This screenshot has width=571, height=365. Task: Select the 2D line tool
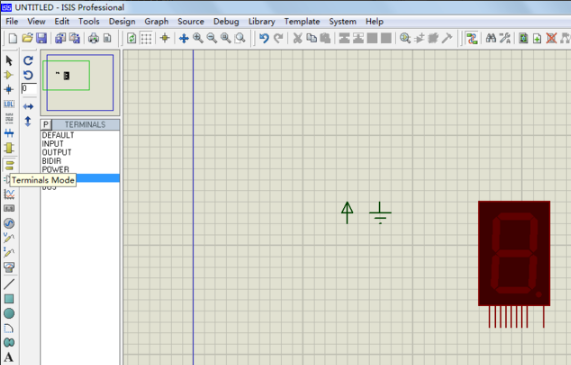pyautogui.click(x=9, y=284)
